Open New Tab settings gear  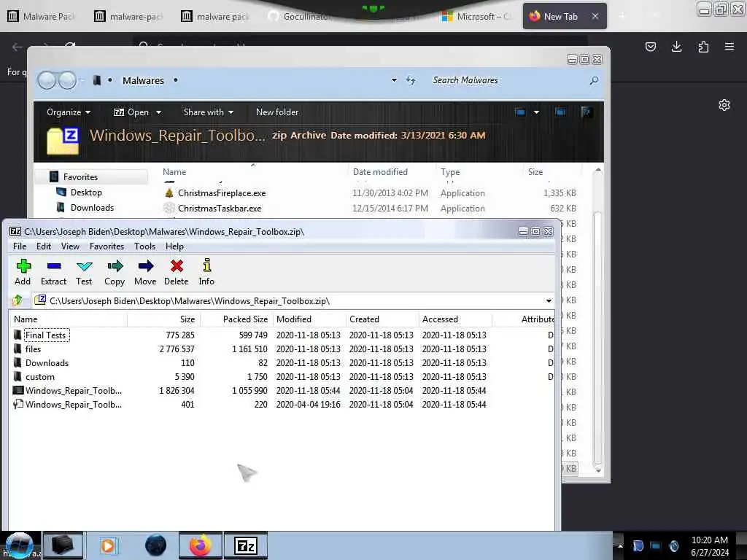tap(724, 105)
